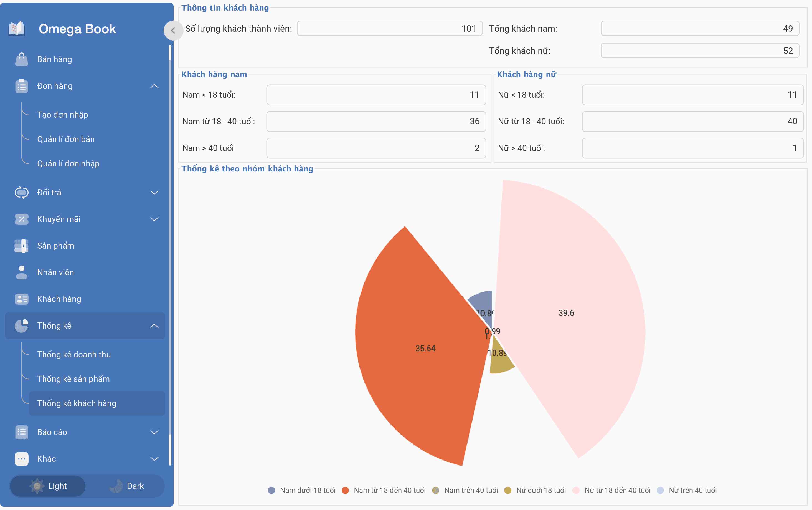The height and width of the screenshot is (510, 812).
Task: Expand the Khác chevron
Action: (154, 459)
